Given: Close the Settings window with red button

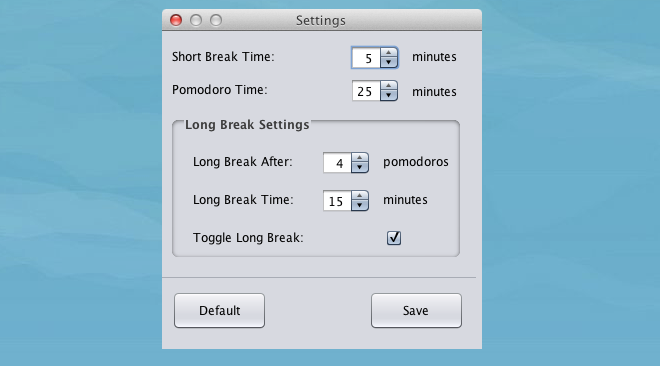Looking at the screenshot, I should pyautogui.click(x=176, y=20).
